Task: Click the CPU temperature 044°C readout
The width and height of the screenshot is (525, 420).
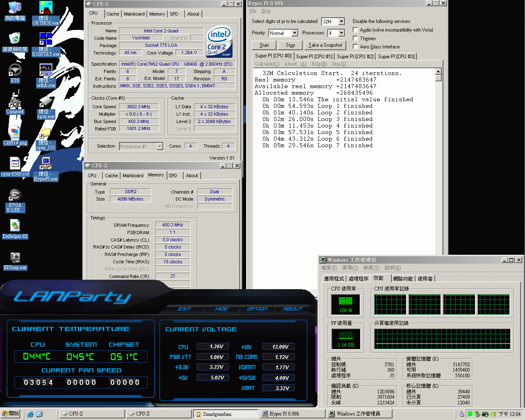Action: pos(37,356)
